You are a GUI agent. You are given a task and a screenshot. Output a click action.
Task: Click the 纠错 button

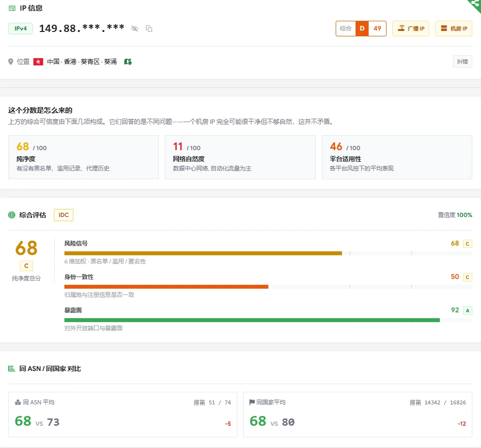coord(462,62)
